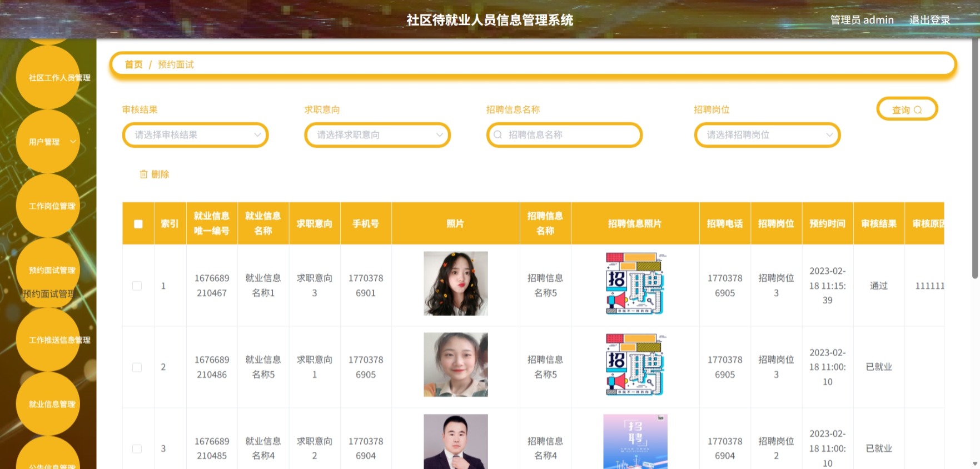Open the applicant photo in row 2
This screenshot has height=469, width=980.
coord(456,365)
